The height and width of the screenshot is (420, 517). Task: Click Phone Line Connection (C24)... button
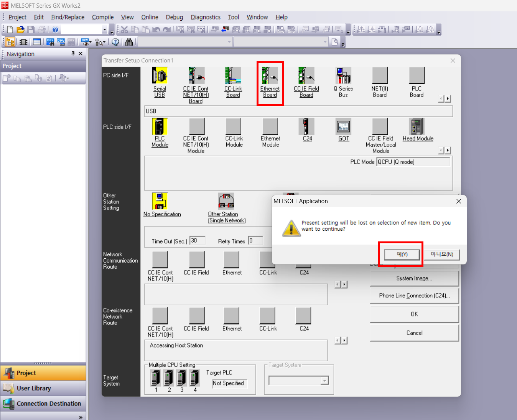click(414, 295)
